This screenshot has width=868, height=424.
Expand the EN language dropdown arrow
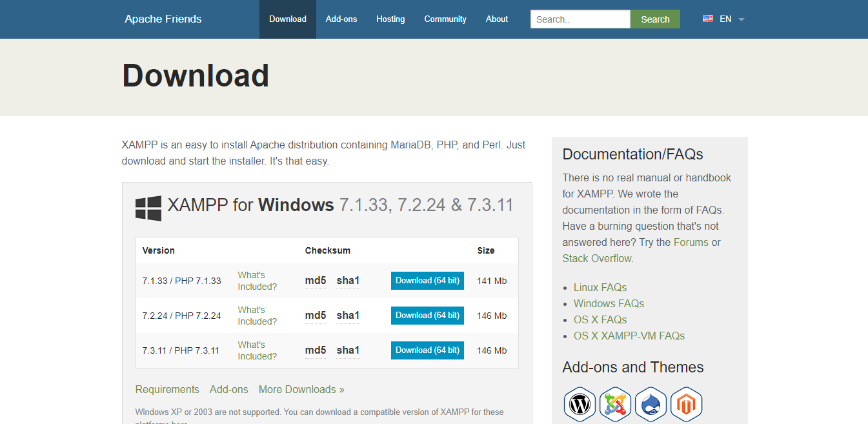742,19
